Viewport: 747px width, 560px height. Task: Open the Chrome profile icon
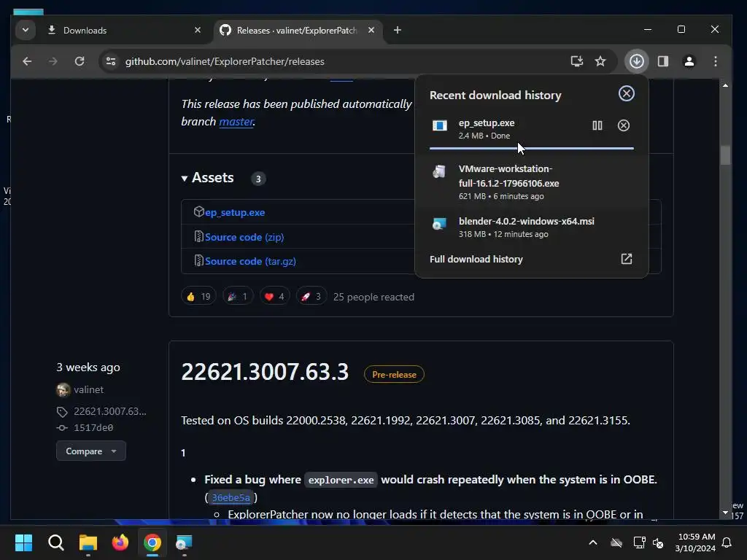click(x=689, y=61)
